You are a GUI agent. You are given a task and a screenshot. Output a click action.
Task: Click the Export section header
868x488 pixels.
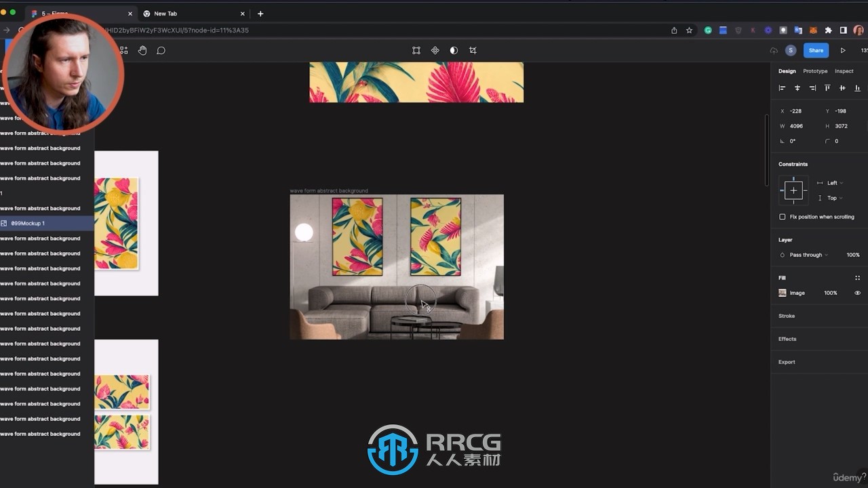point(787,362)
